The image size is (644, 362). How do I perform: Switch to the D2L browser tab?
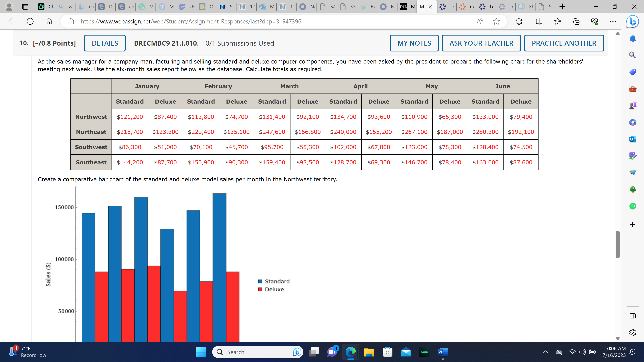click(407, 7)
